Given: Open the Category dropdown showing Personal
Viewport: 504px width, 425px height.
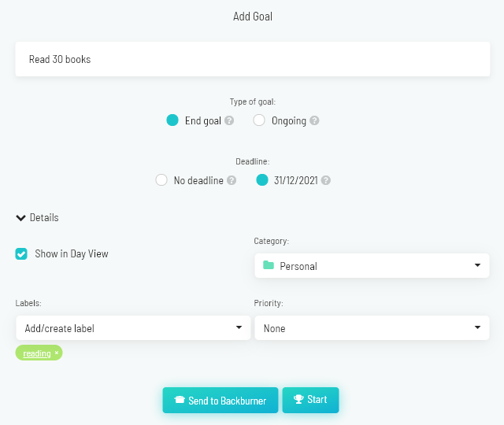Looking at the screenshot, I should pyautogui.click(x=372, y=266).
